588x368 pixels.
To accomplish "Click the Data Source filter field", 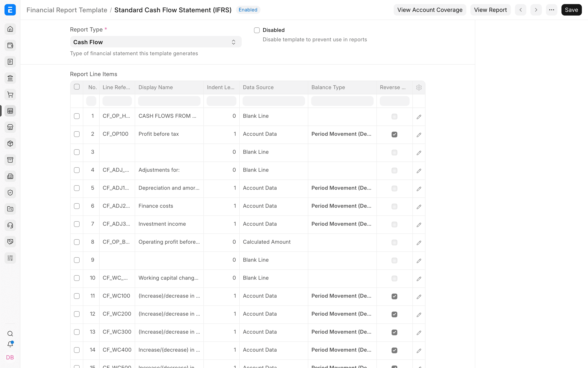I will click(274, 101).
